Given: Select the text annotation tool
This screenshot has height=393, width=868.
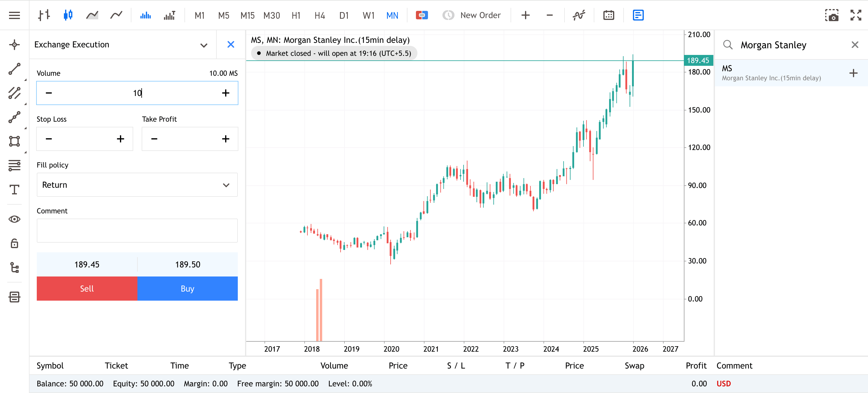Looking at the screenshot, I should point(14,190).
